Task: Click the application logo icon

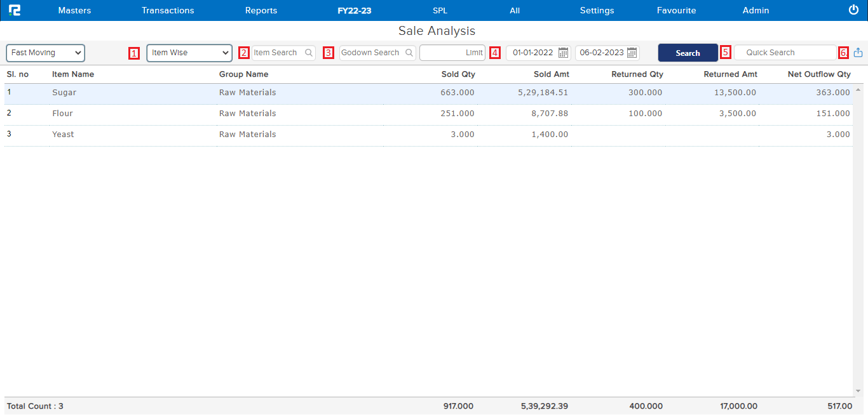Action: point(15,10)
